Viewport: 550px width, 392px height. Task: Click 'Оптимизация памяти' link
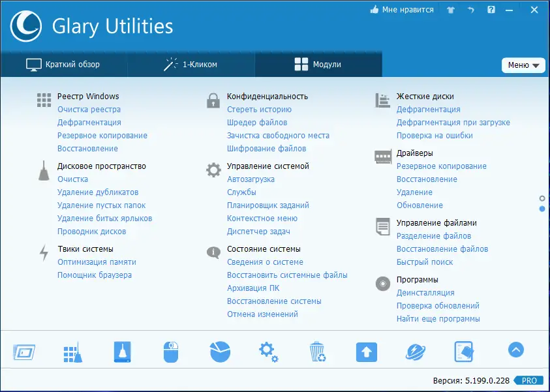pyautogui.click(x=97, y=262)
